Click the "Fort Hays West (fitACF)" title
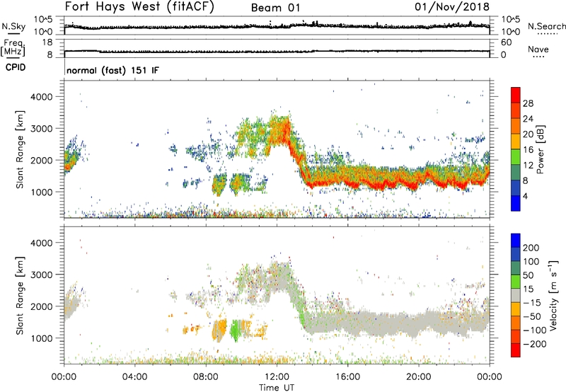Screen dimensions: 566x392 click(x=139, y=7)
